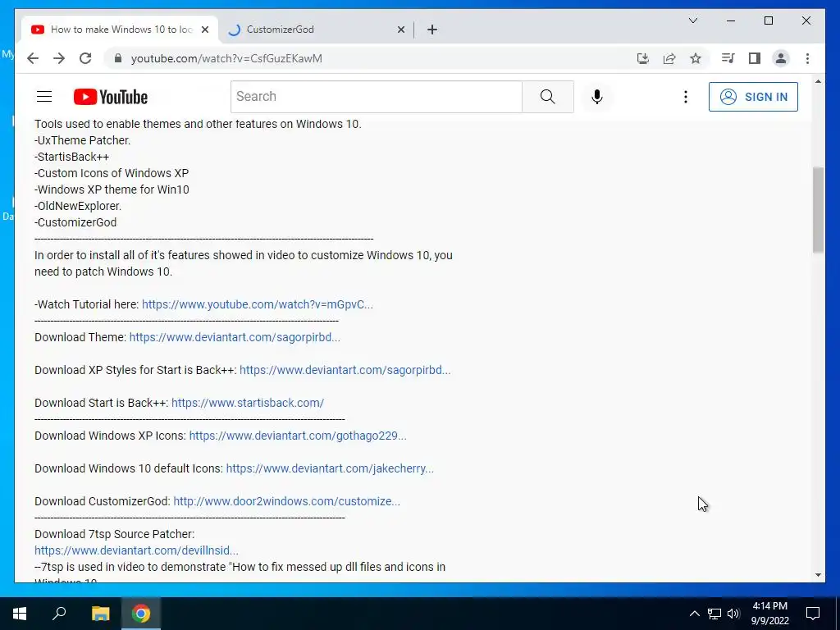Open taskbar search magnifier
840x630 pixels.
tap(59, 614)
